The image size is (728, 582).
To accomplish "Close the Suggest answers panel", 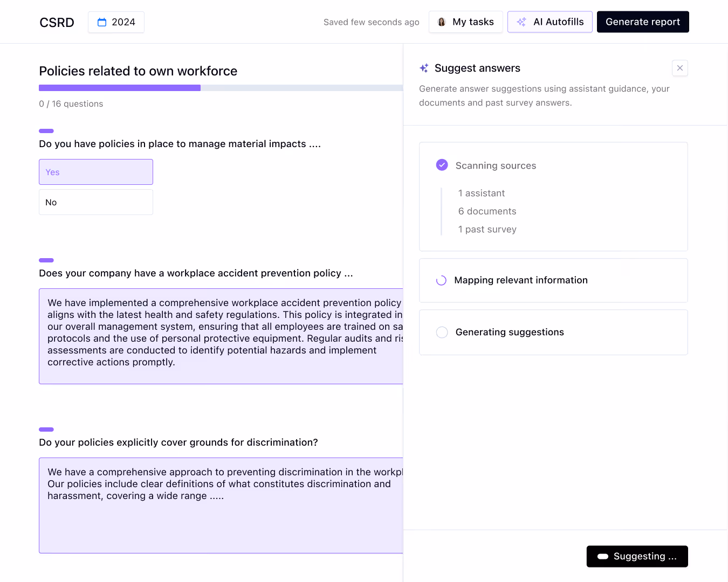I will pyautogui.click(x=680, y=68).
